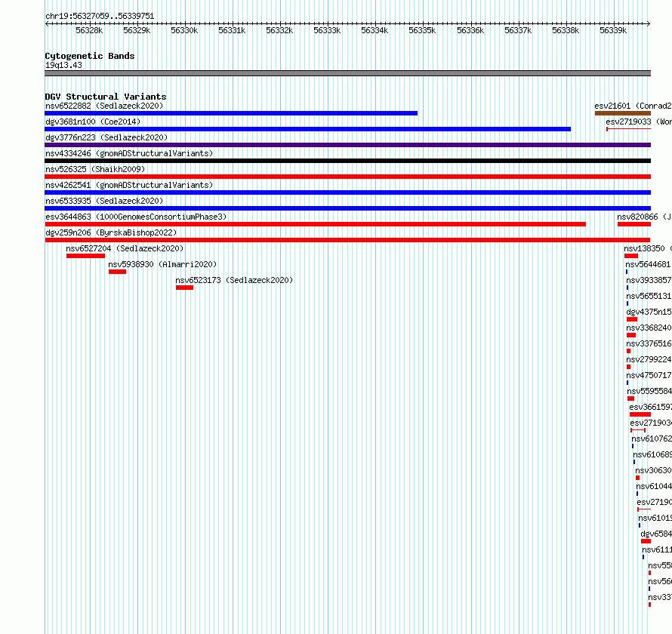Open variant dgv4375n15 label
Screen dimensions: 672x634
point(649,312)
